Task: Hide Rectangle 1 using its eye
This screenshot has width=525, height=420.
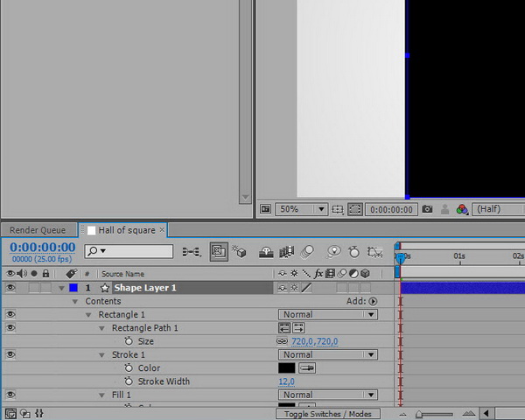Action: 10,314
